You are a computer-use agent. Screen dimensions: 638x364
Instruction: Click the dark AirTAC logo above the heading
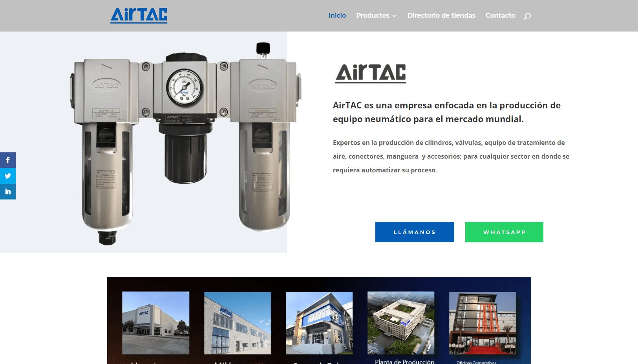tap(371, 73)
